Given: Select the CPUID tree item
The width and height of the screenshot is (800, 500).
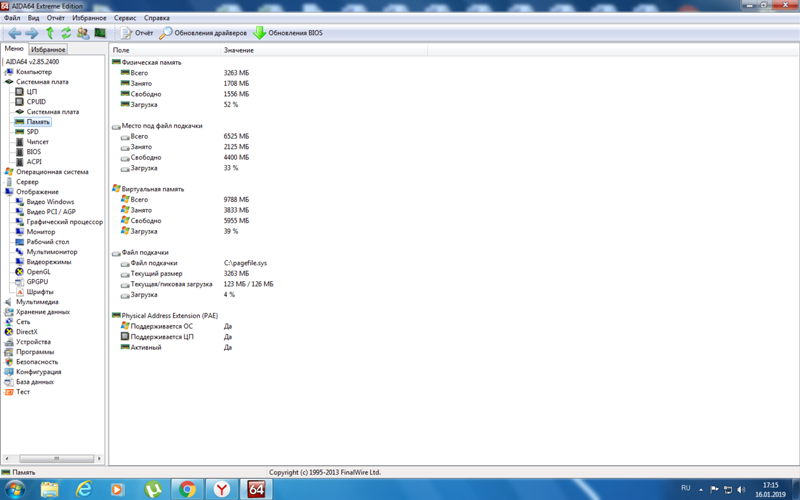Looking at the screenshot, I should pos(36,102).
